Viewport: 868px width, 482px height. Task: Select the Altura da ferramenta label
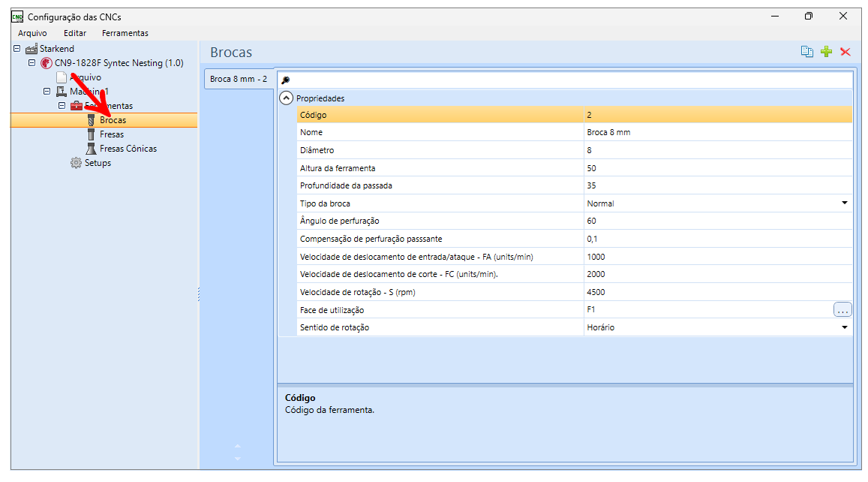point(338,168)
